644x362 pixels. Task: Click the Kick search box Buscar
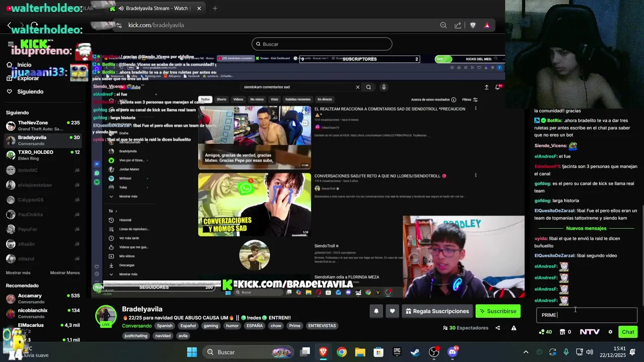click(322, 44)
